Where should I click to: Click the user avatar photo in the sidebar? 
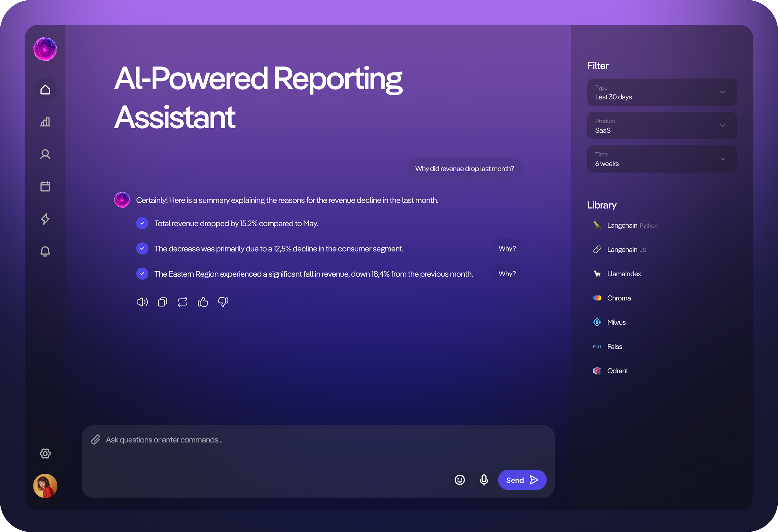[x=45, y=486]
